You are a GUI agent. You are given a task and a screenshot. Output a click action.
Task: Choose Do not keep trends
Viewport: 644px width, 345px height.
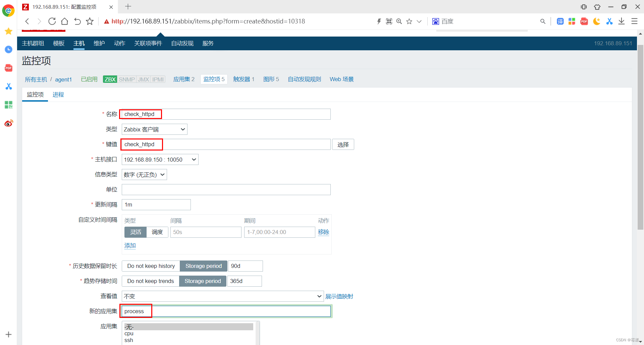click(151, 281)
